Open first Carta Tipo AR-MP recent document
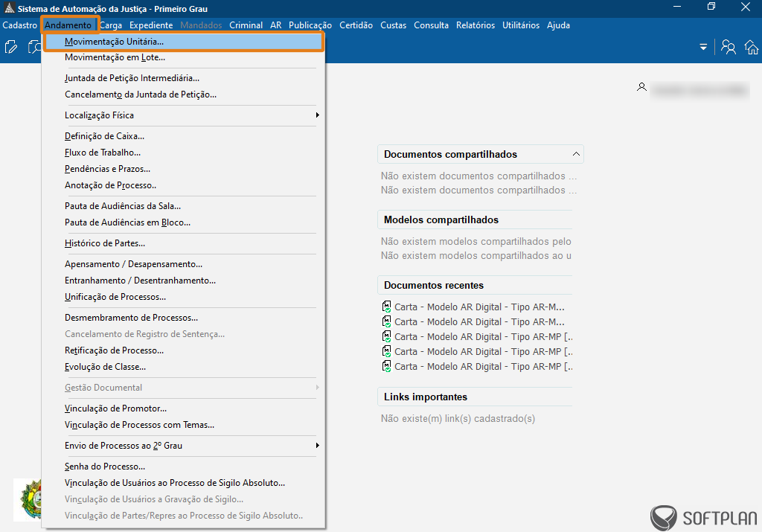The height and width of the screenshot is (532, 762). pos(477,337)
